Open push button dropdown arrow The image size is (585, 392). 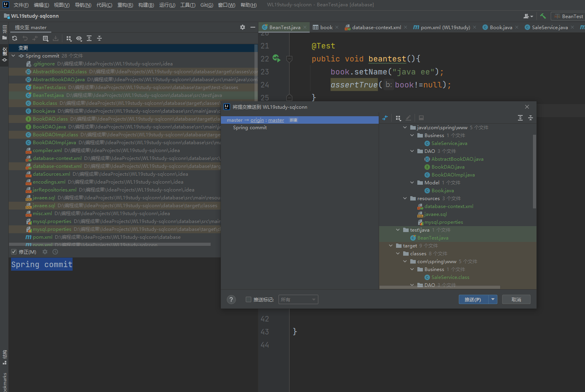tap(493, 299)
